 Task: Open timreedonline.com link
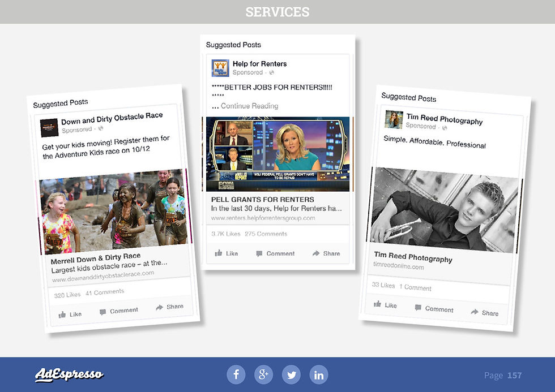pos(398,265)
